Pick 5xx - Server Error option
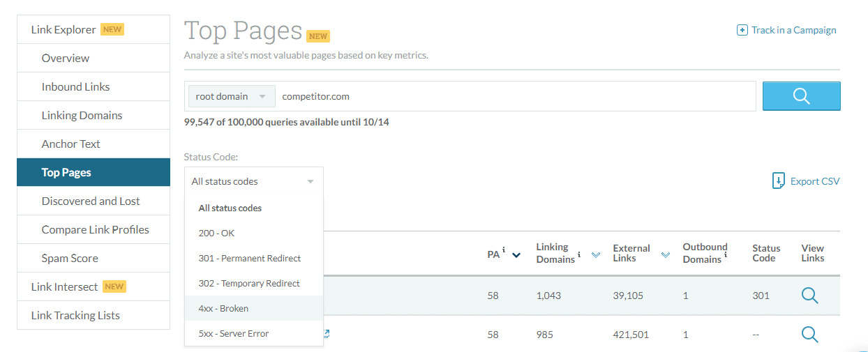Image resolution: width=868 pixels, height=352 pixels. pyautogui.click(x=233, y=333)
